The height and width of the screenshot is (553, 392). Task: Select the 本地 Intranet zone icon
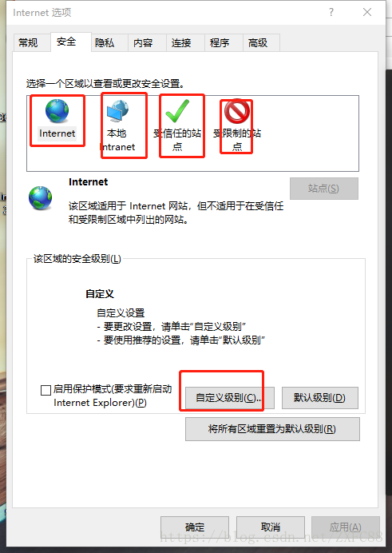point(117,111)
